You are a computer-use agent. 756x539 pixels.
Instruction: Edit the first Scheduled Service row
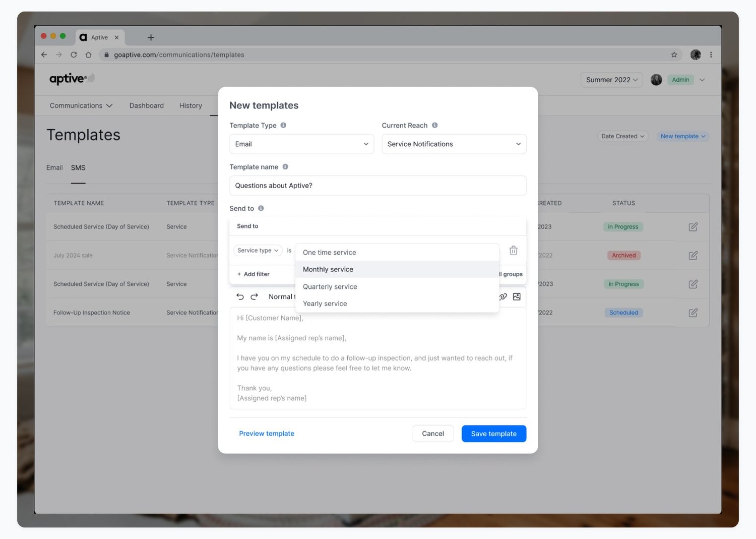(693, 227)
